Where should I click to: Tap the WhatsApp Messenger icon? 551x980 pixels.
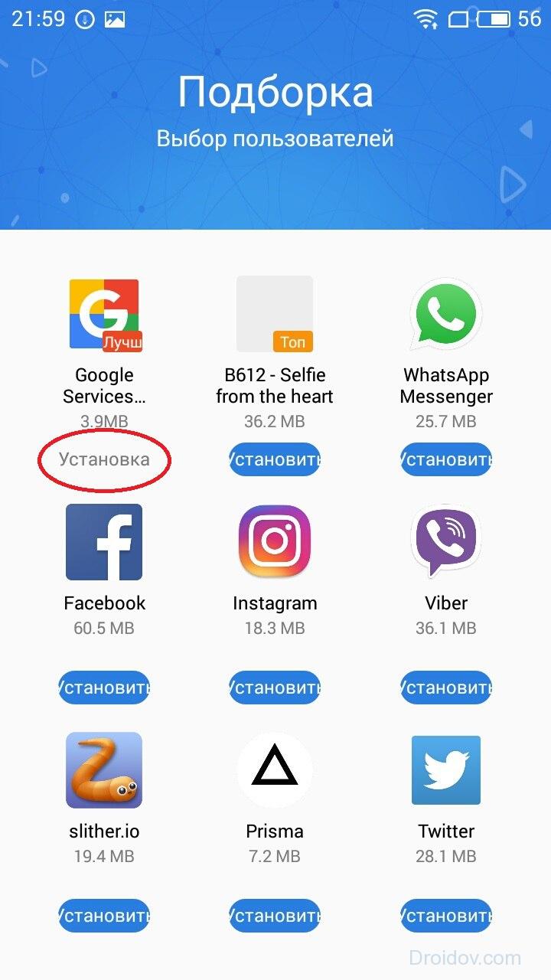click(x=446, y=314)
